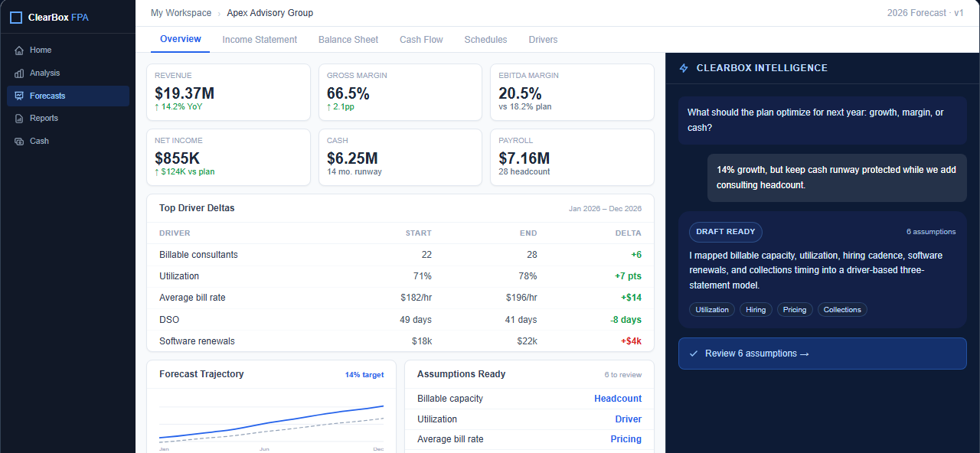Image resolution: width=980 pixels, height=453 pixels.
Task: Go to the Cash Flow tab
Action: click(421, 40)
